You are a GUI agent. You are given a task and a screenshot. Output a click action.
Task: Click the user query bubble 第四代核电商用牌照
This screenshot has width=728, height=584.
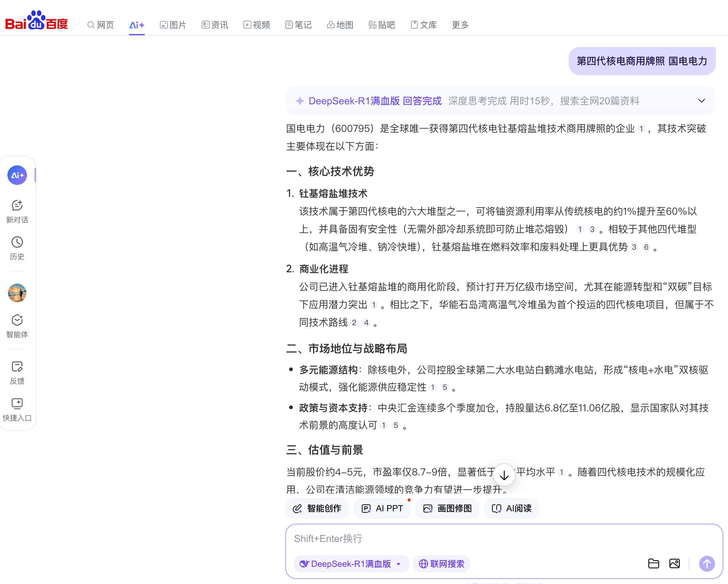click(x=642, y=61)
